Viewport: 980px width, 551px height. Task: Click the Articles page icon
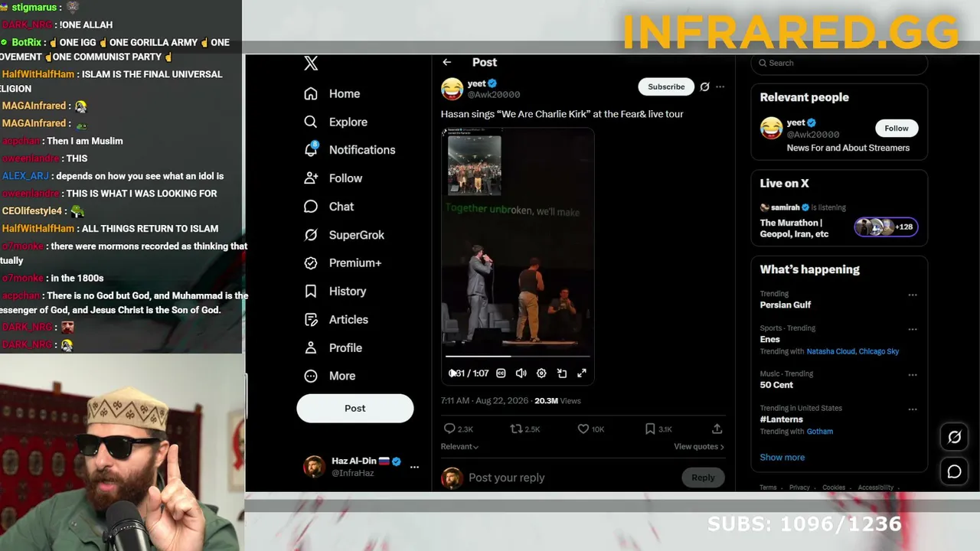311,320
